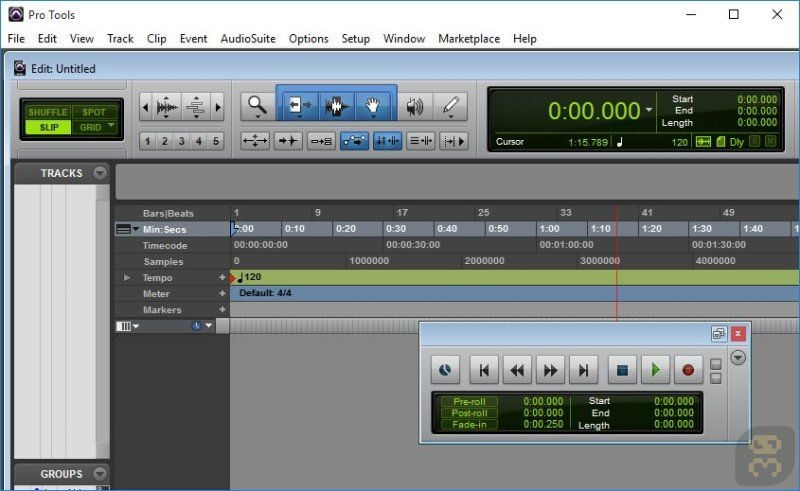Click Dly delay compensation indicator
Image resolution: width=800 pixels, height=491 pixels.
(736, 142)
